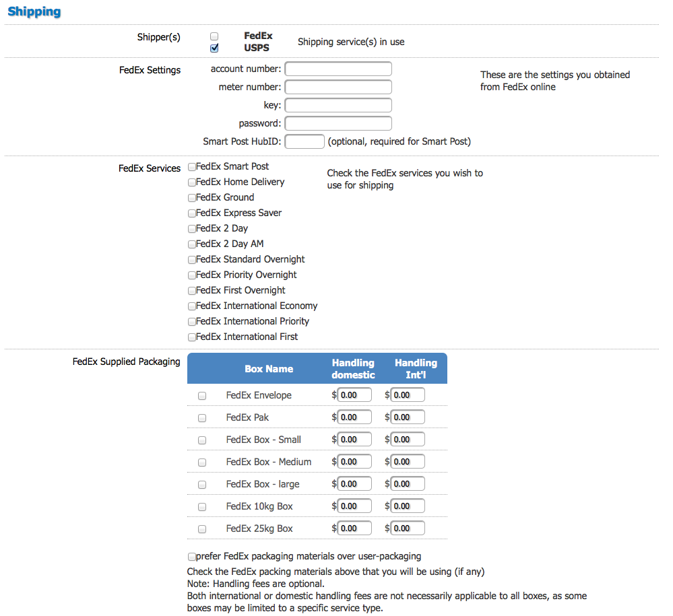Tick the FedEx Box - Medium checkbox

point(202,463)
